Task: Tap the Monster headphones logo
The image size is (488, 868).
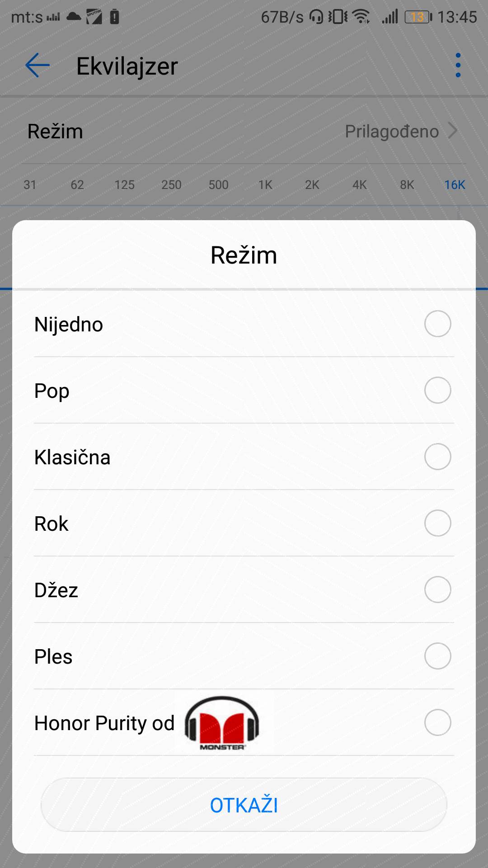Action: [x=222, y=723]
